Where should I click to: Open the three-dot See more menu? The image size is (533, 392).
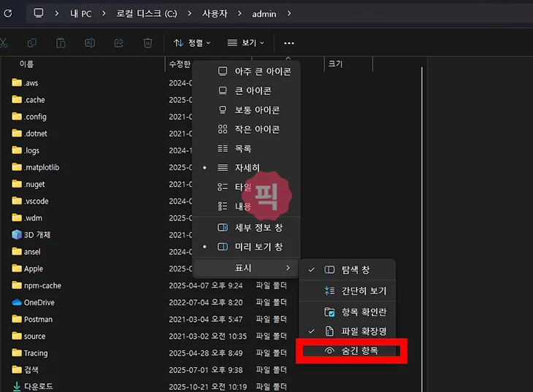(289, 43)
